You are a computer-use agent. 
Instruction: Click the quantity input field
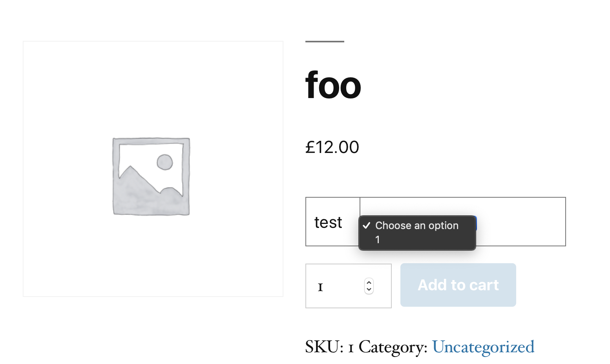pyautogui.click(x=334, y=286)
